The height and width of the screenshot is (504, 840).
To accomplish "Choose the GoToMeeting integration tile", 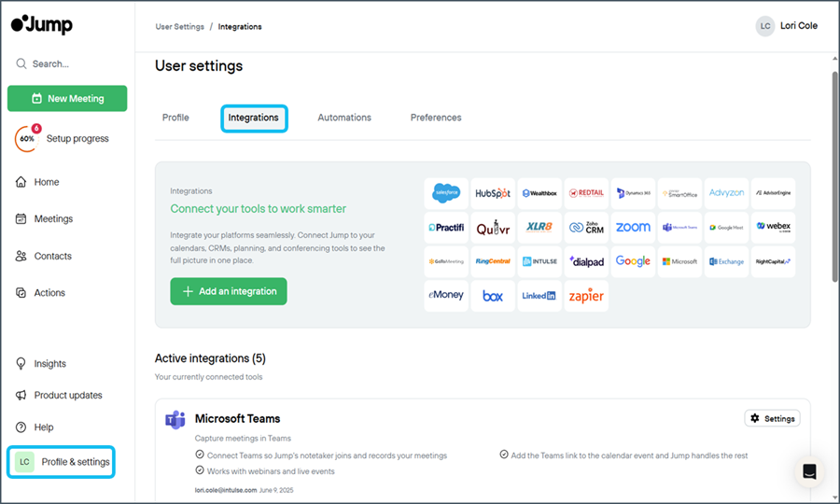I will pyautogui.click(x=446, y=262).
